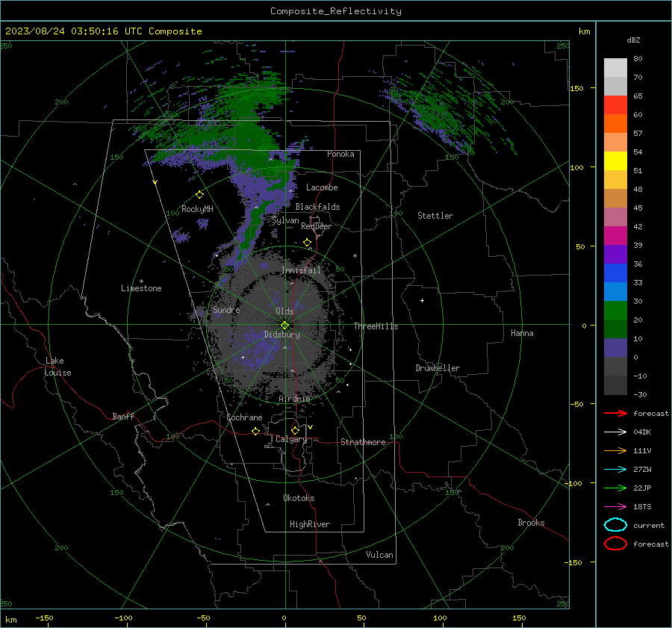Click the yellow diamond marker above Calgary
The width and height of the screenshot is (672, 628).
pos(295,430)
